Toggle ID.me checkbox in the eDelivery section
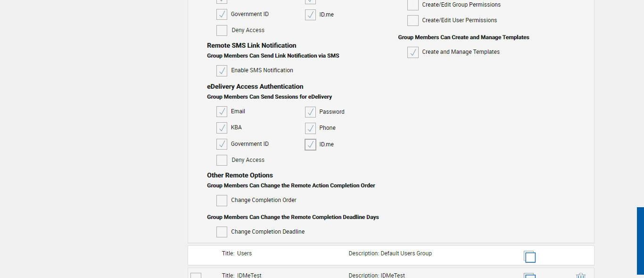This screenshot has height=278, width=644. [310, 144]
